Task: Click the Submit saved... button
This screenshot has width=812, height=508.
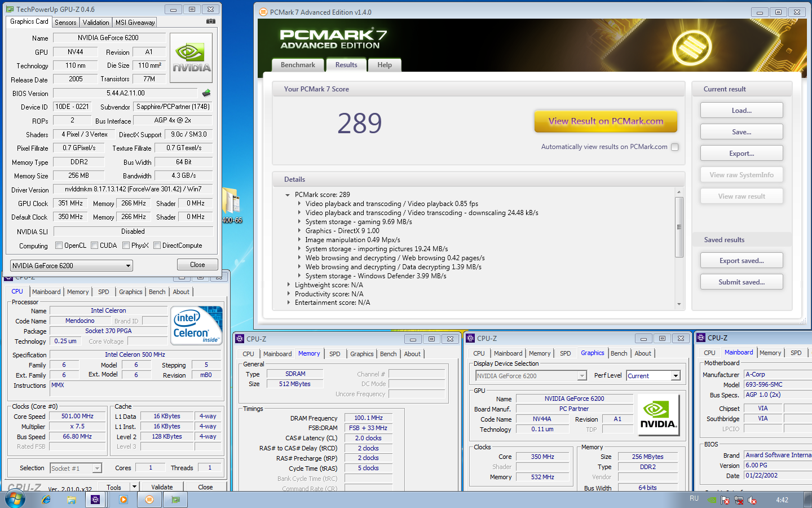Action: (x=742, y=282)
